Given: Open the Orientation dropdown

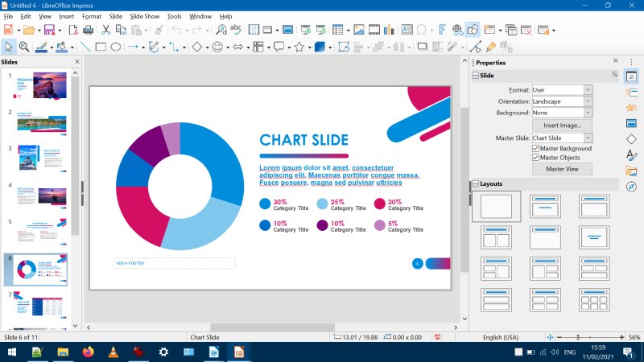Looking at the screenshot, I should (588, 101).
